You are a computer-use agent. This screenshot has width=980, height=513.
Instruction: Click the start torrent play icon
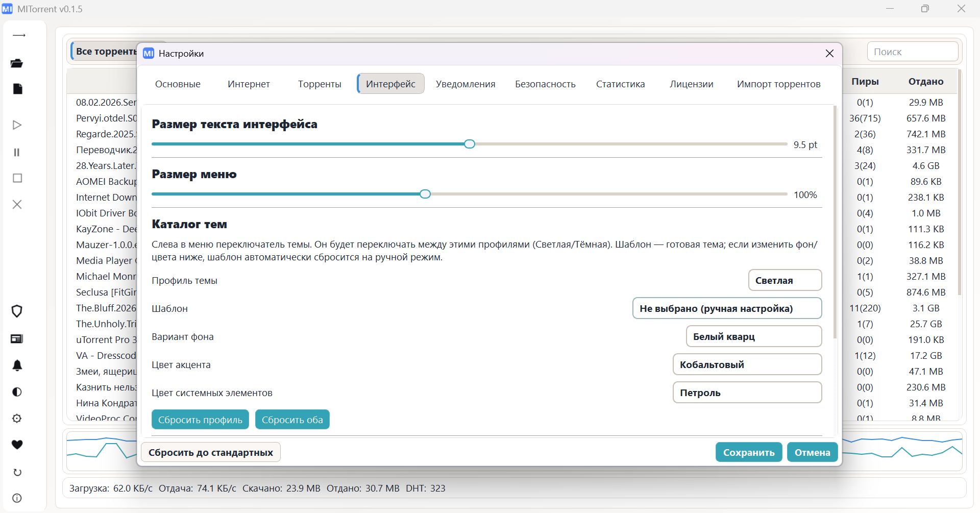(x=17, y=125)
